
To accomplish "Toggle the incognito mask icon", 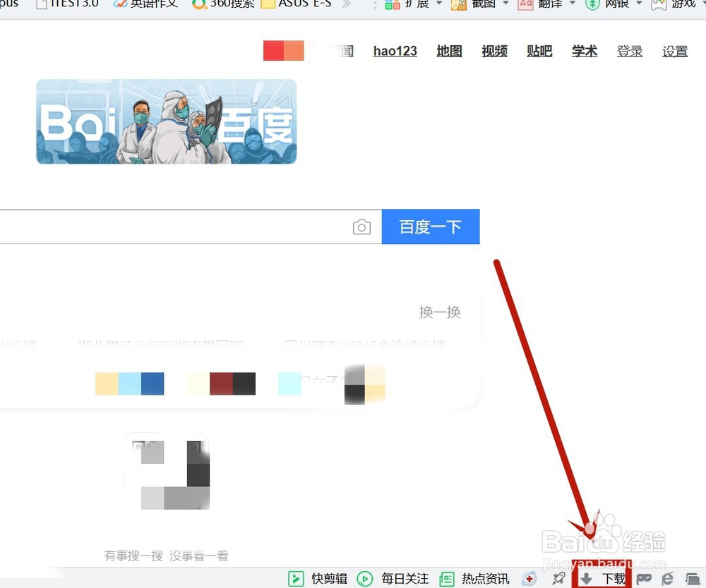I will (644, 579).
